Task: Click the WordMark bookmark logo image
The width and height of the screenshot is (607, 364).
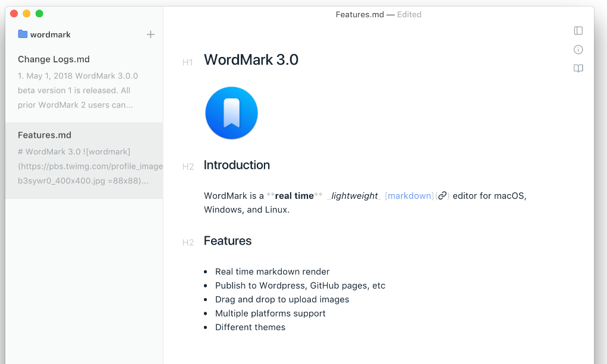Action: pyautogui.click(x=231, y=113)
